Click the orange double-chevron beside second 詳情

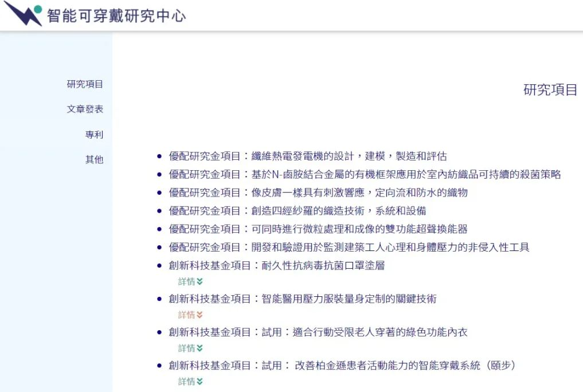click(x=199, y=315)
